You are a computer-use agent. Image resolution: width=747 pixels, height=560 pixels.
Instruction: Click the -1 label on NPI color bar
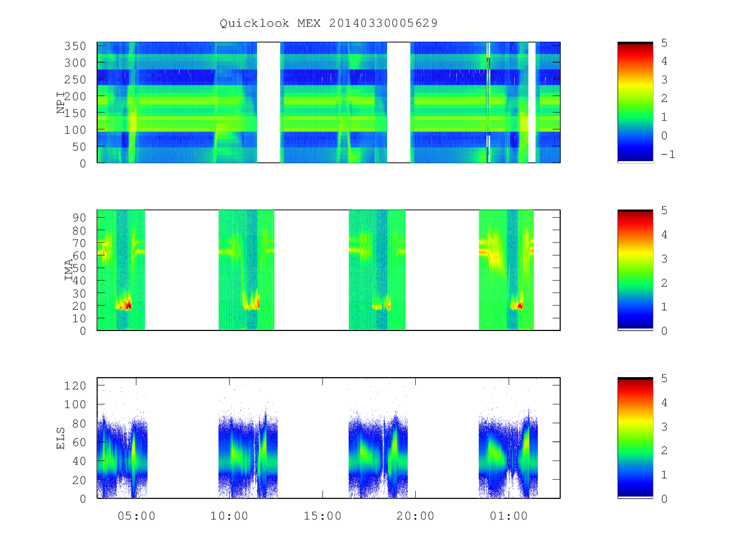point(667,154)
